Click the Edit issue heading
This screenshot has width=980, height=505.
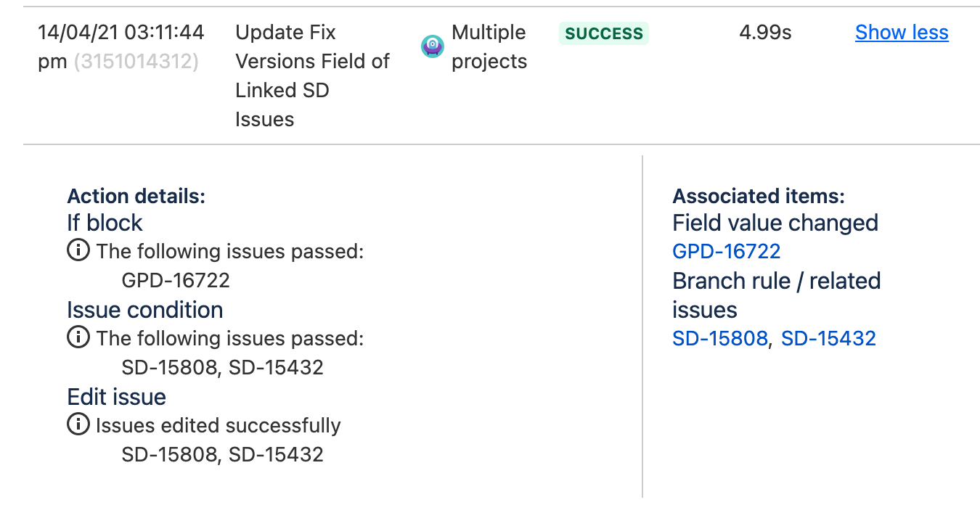(116, 397)
